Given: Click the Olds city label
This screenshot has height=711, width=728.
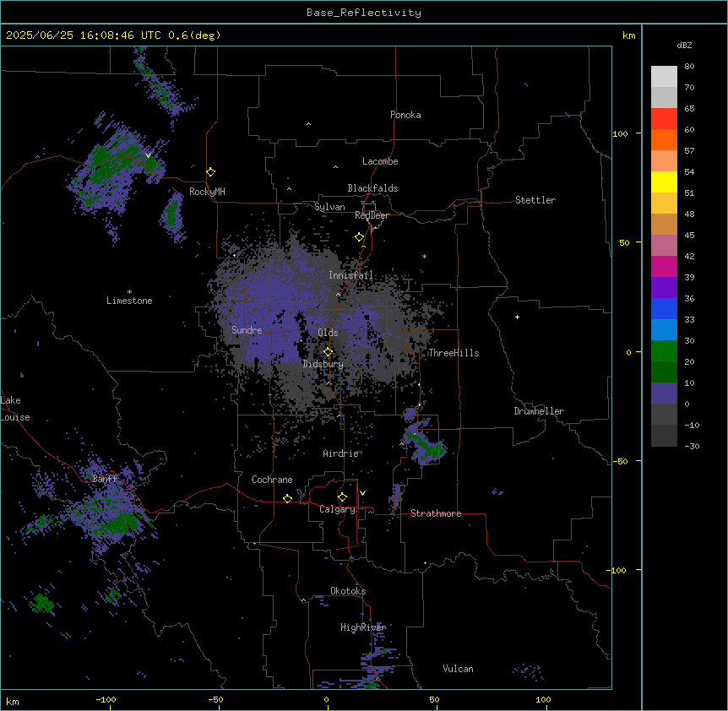Looking at the screenshot, I should click(x=328, y=333).
